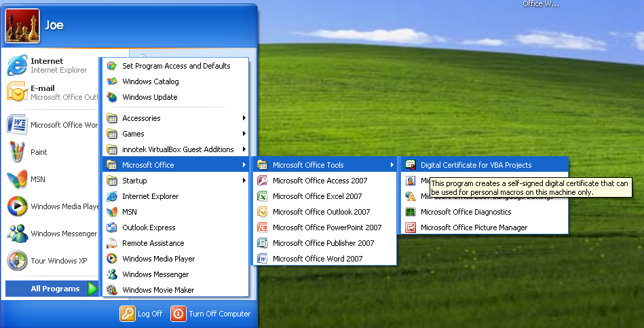Click the Microsoft Office Outlook 2007 icon
The width and height of the screenshot is (644, 328).
coord(262,212)
